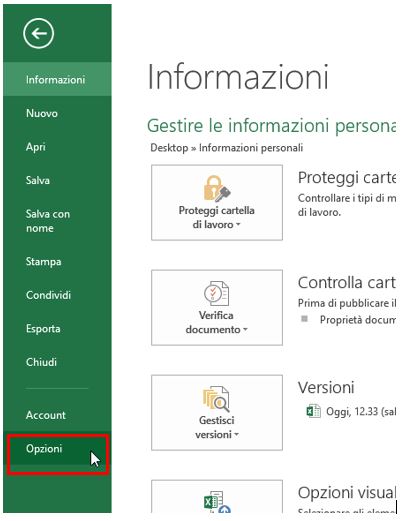The image size is (409, 521).
Task: Open the Oggi, 12.33 saved version link
Action: pyautogui.click(x=361, y=411)
